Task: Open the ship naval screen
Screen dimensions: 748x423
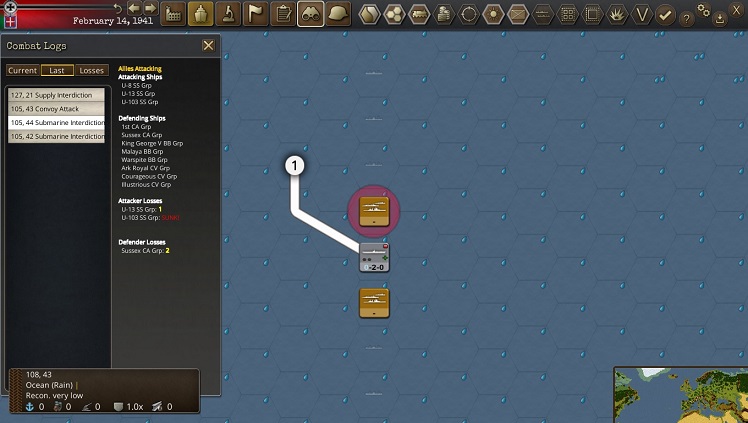Action: coord(200,13)
